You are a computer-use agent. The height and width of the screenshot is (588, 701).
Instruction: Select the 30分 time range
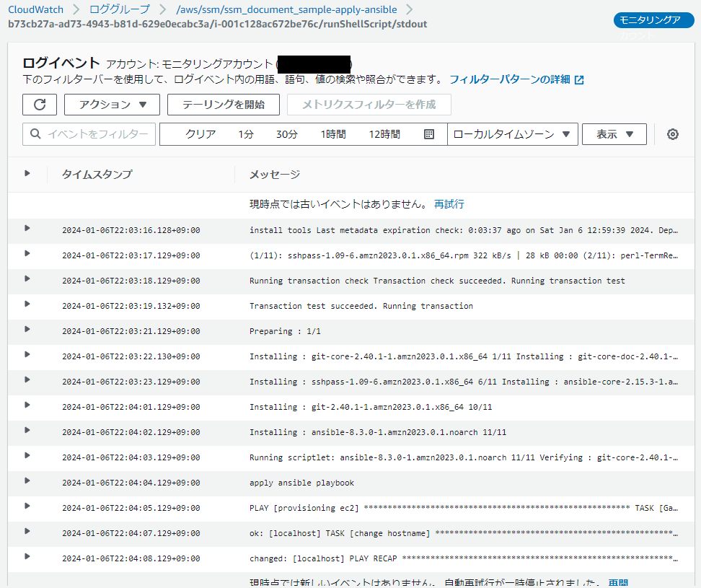point(286,134)
